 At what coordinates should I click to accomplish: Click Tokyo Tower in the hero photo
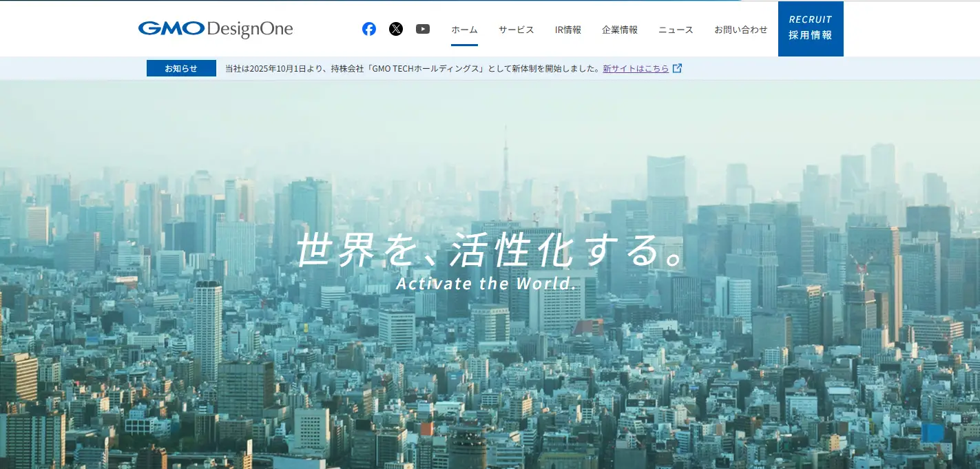point(505,172)
